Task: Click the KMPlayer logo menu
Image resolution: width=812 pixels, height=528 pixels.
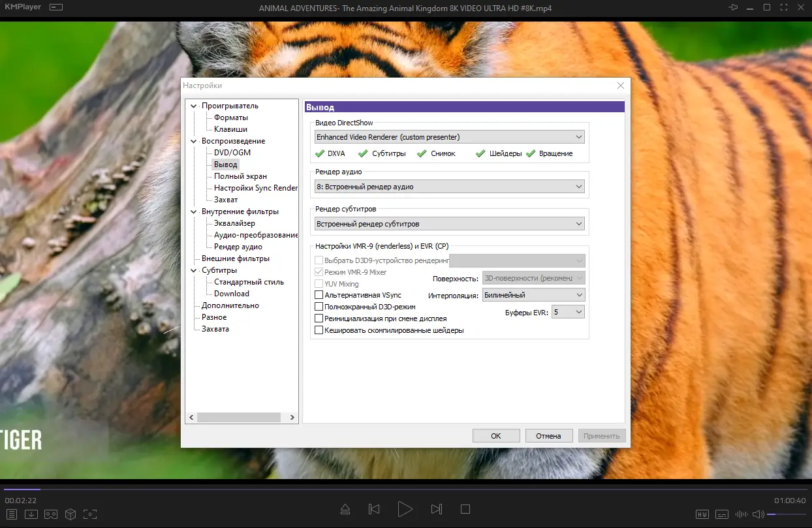Action: (22, 7)
